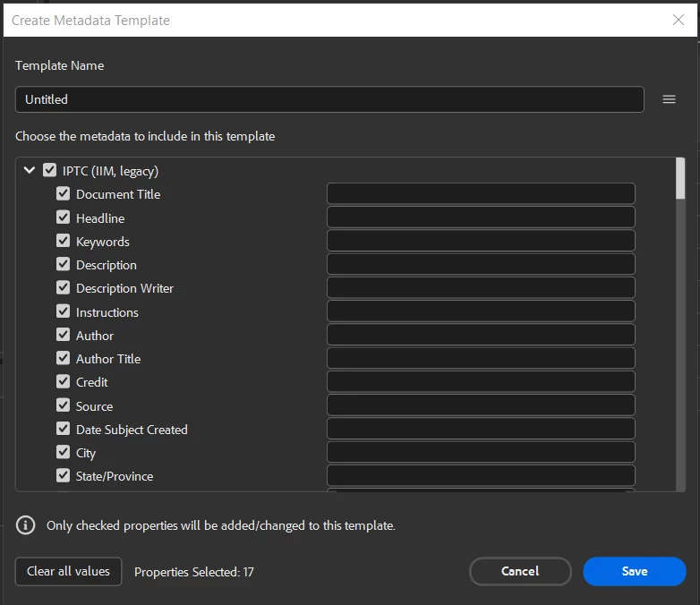Toggle the State/Province checkbox
The image size is (700, 605).
(x=63, y=475)
